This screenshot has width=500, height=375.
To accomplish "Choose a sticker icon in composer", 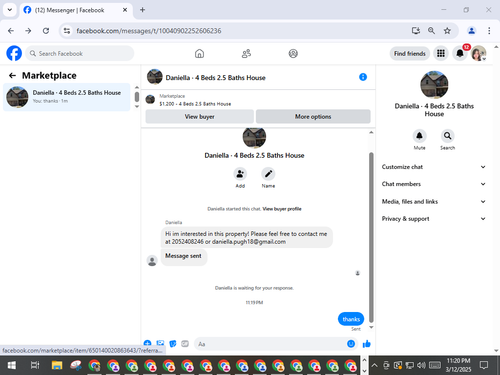I will point(173,343).
